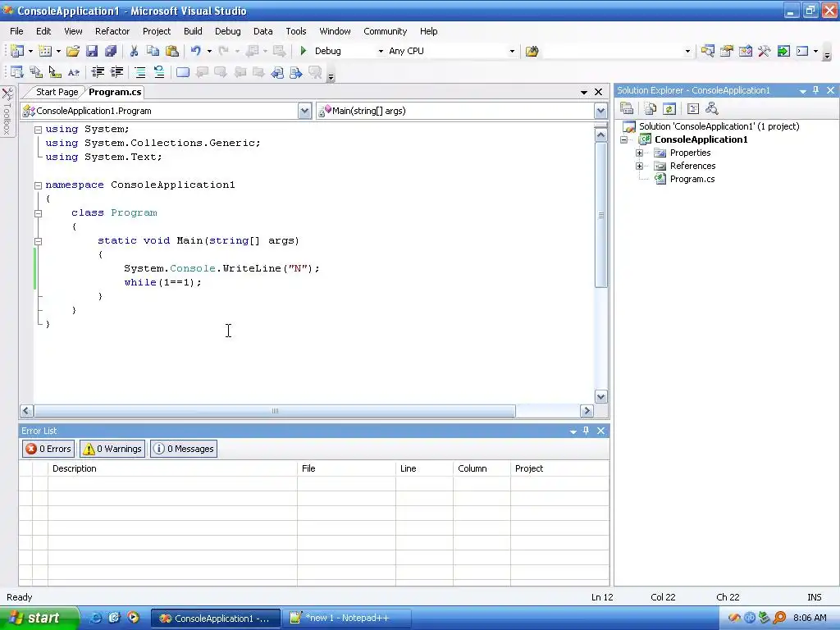Switch to Notepad++ in the taskbar
Image resolution: width=840 pixels, height=630 pixels.
(x=347, y=618)
